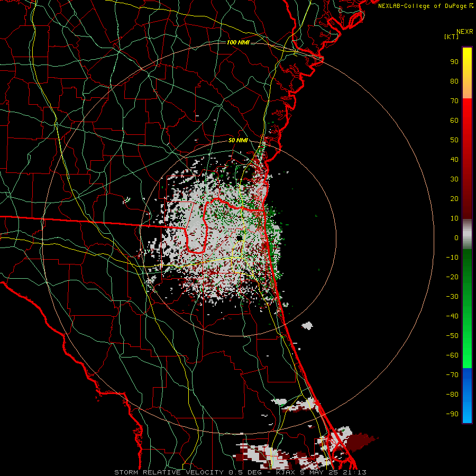Click the -40 scale value

pos(452,316)
